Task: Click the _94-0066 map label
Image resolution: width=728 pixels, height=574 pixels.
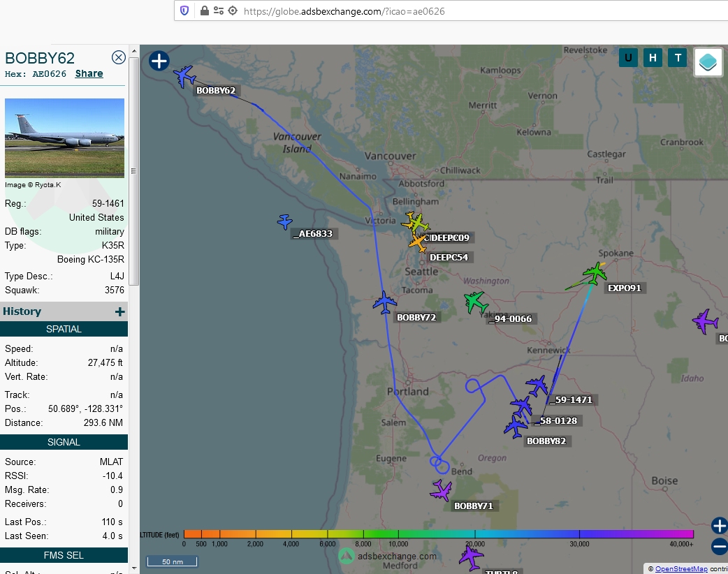Action: [510, 319]
